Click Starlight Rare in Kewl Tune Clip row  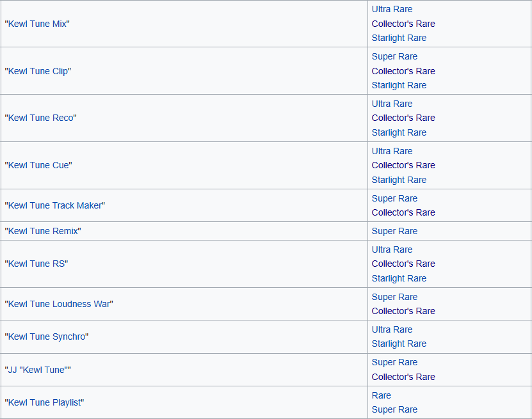click(399, 86)
